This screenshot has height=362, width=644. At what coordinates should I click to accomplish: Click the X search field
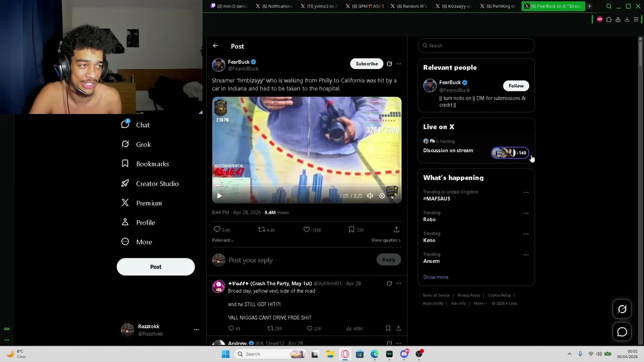[476, 45]
